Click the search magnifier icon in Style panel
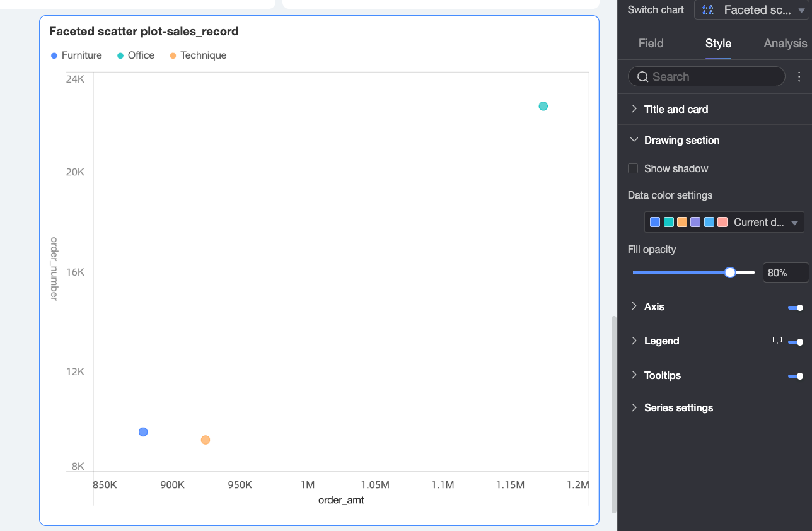The height and width of the screenshot is (531, 812). tap(642, 77)
